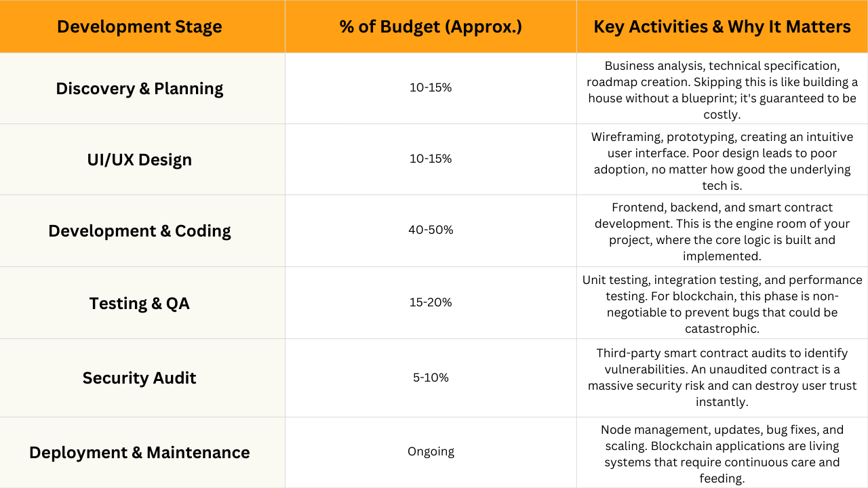Click the 5-10% budget value
The image size is (868, 488).
point(431,378)
